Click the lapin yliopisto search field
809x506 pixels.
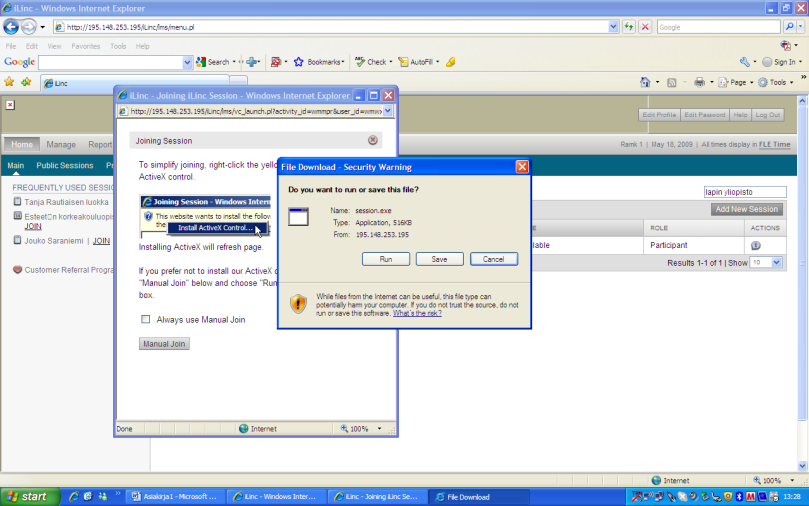point(745,192)
